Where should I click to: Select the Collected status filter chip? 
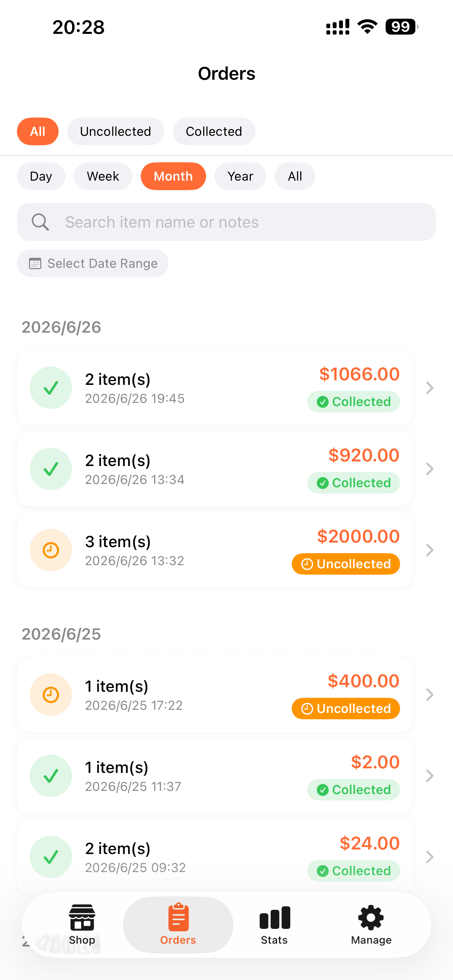tap(214, 131)
